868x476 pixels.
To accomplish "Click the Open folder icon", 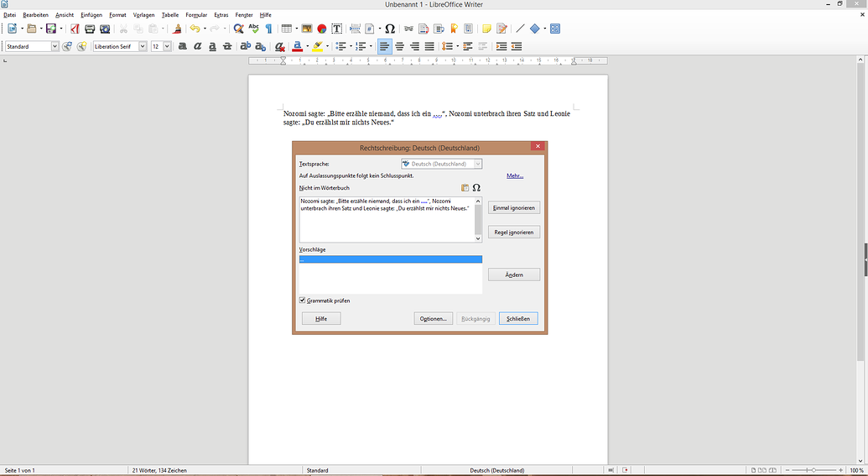I will click(x=32, y=29).
